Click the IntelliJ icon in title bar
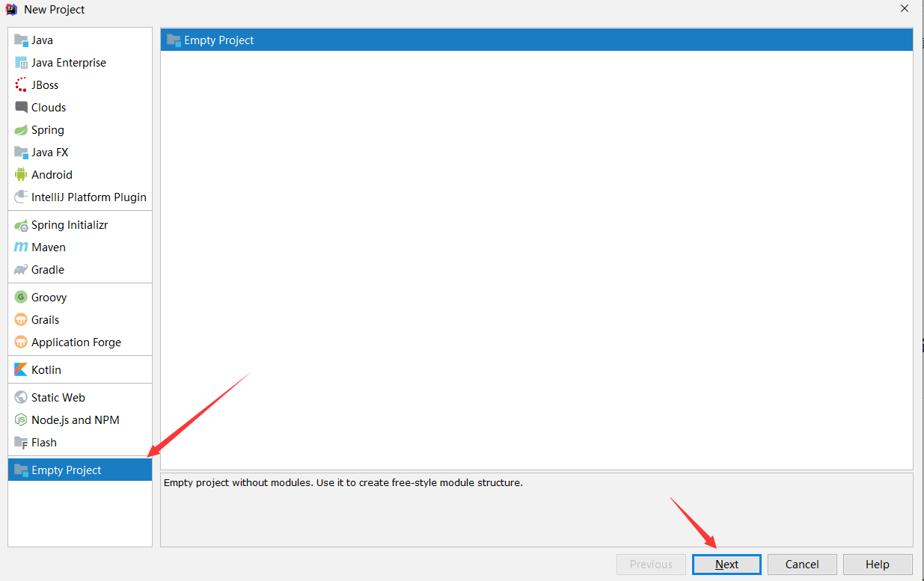The height and width of the screenshot is (581, 924). tap(10, 10)
